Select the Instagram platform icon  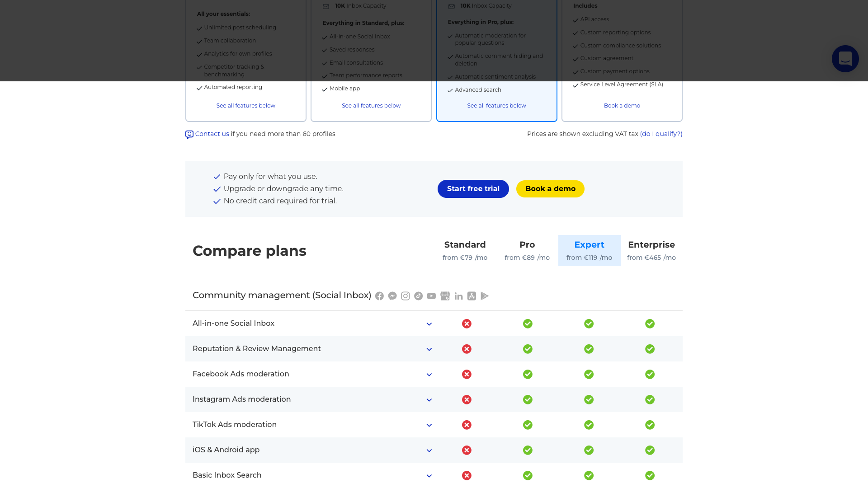[x=406, y=296]
